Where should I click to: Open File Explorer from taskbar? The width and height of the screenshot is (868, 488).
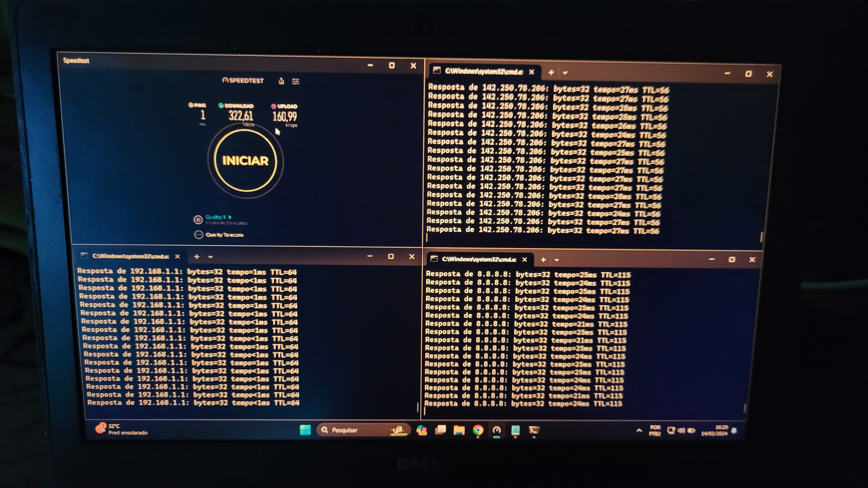459,430
